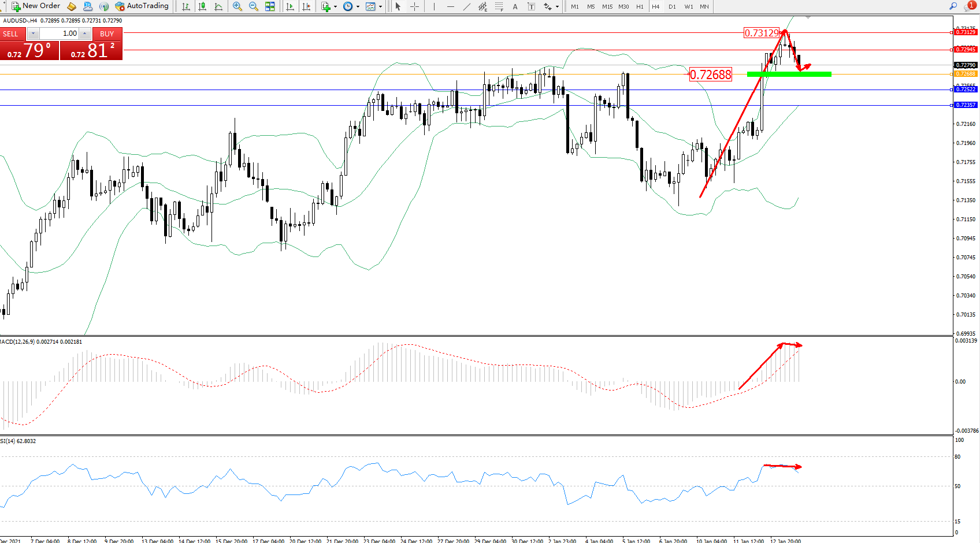Click the SELL one-click trading button
Image resolution: width=980 pixels, height=543 pixels.
coord(12,34)
